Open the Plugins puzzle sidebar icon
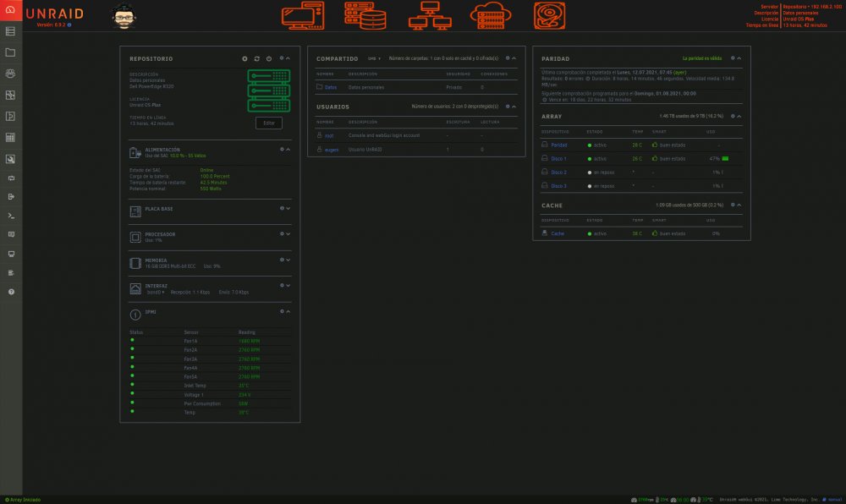 [x=10, y=95]
